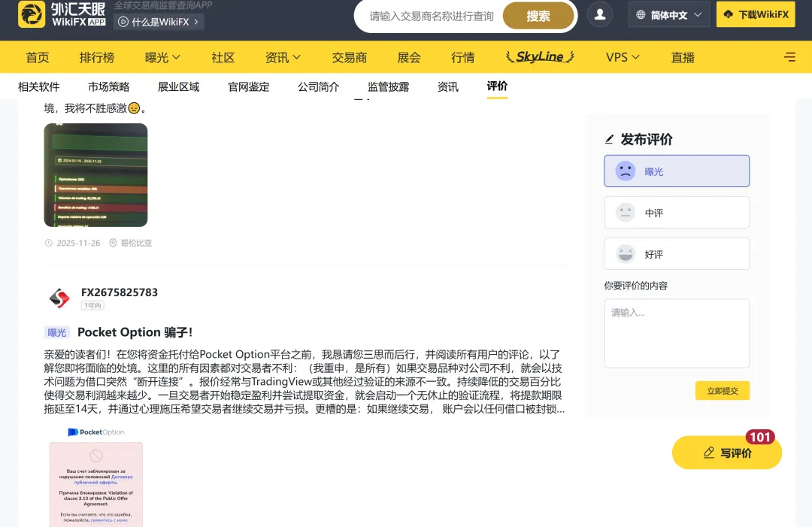Focus the broker name search field
The image size is (812, 527).
(x=432, y=16)
